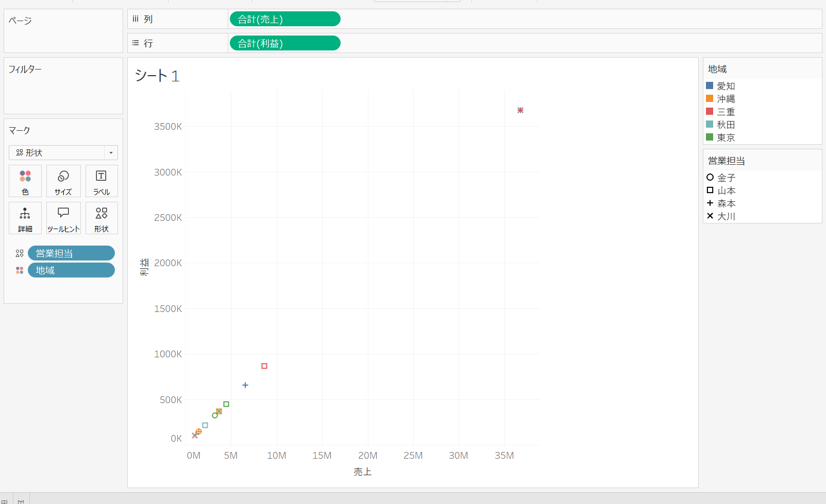
Task: Select the 営業担当 pill in marks card
Action: [x=71, y=253]
